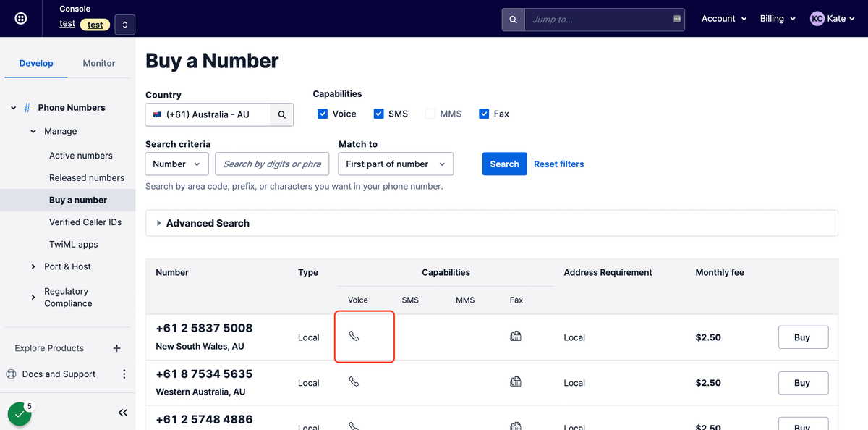
Task: Buy the number +61 8 7534 5635
Action: point(803,383)
